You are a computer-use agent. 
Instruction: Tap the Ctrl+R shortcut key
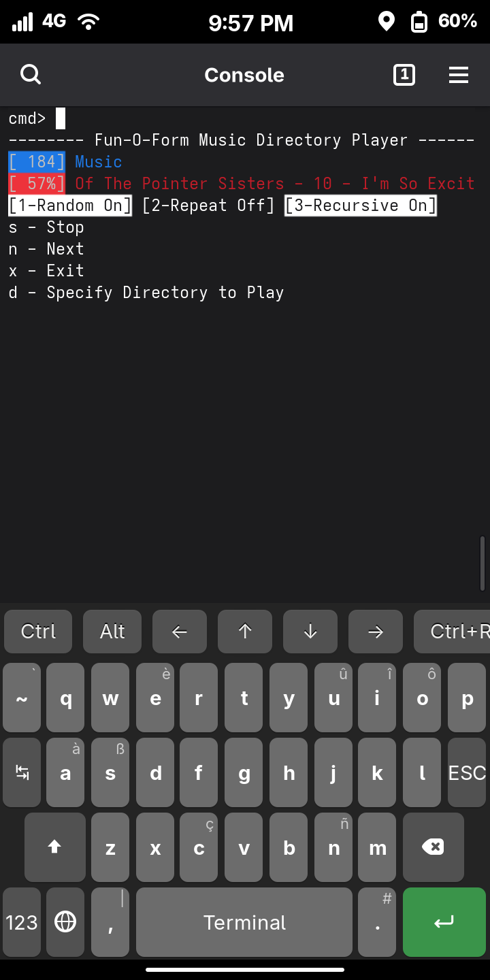452,632
